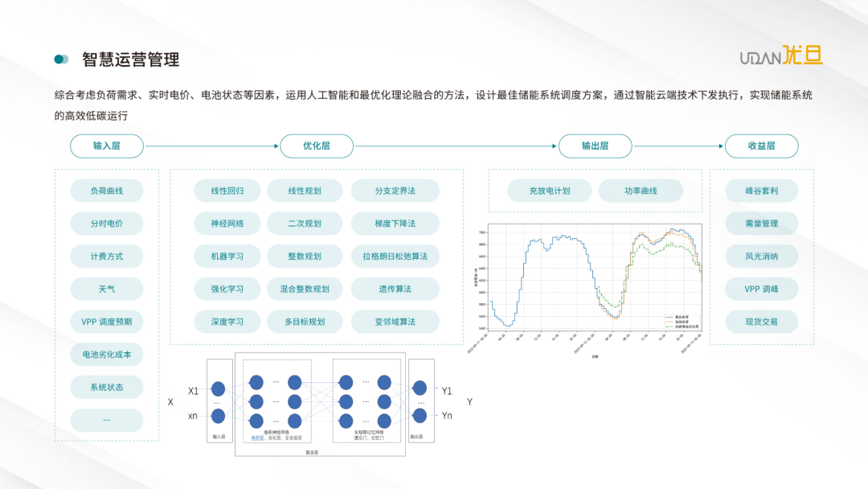Click the X1 label in network diagram
868x489 pixels.
pyautogui.click(x=193, y=391)
